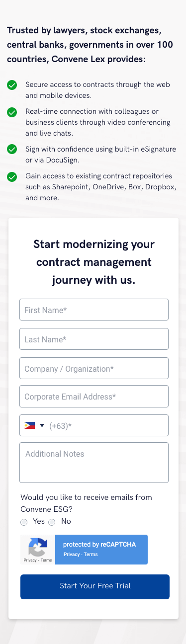Click the Philippines flag icon
The image size is (186, 644).
pos(29,425)
